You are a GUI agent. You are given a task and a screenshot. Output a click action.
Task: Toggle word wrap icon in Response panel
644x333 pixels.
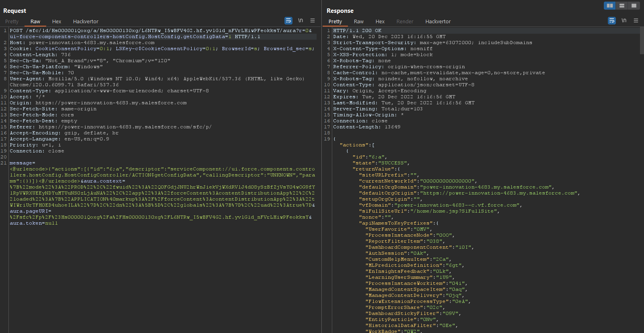(611, 20)
